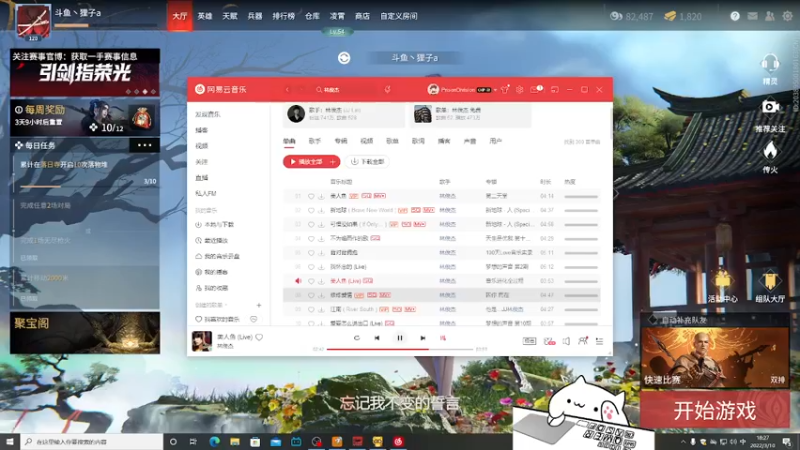800x450 pixels.
Task: Like the song 修炼爱情 in the list
Action: click(x=311, y=295)
